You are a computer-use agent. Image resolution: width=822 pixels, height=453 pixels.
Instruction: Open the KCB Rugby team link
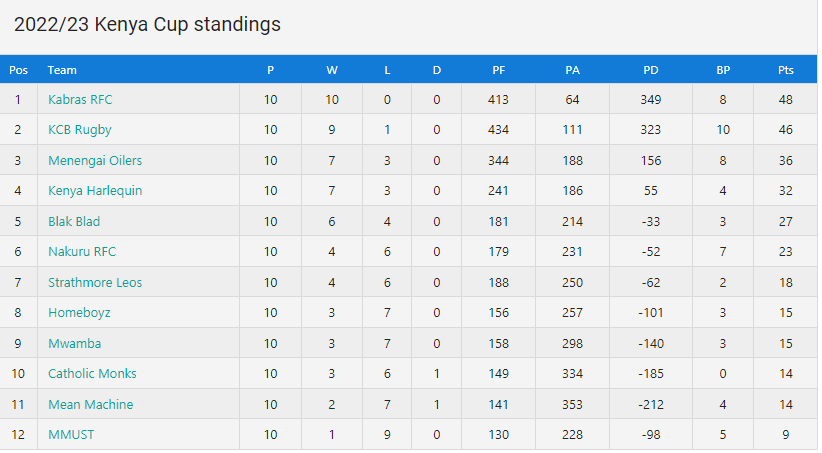coord(80,130)
